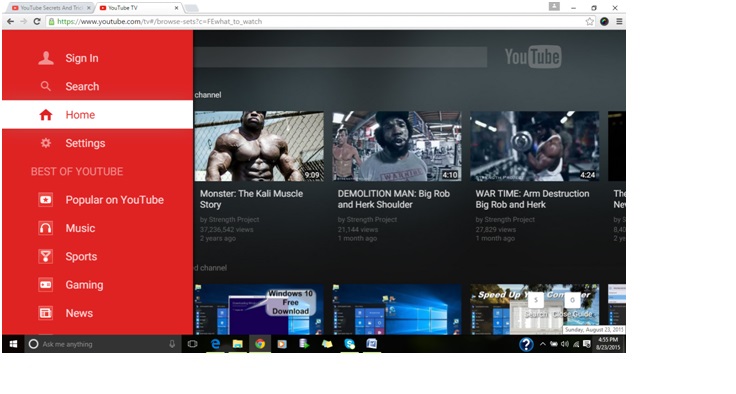
Task: Click Cortana Ask me anything box
Action: tap(102, 344)
